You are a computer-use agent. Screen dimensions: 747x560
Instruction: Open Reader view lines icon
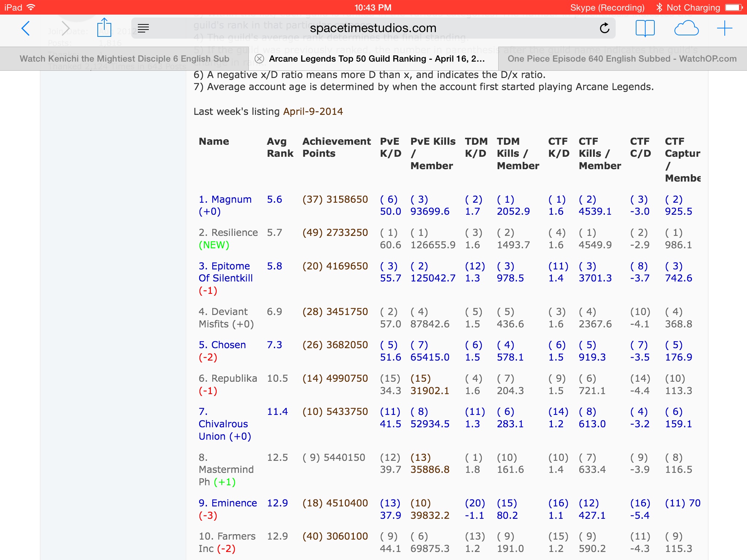point(143,28)
